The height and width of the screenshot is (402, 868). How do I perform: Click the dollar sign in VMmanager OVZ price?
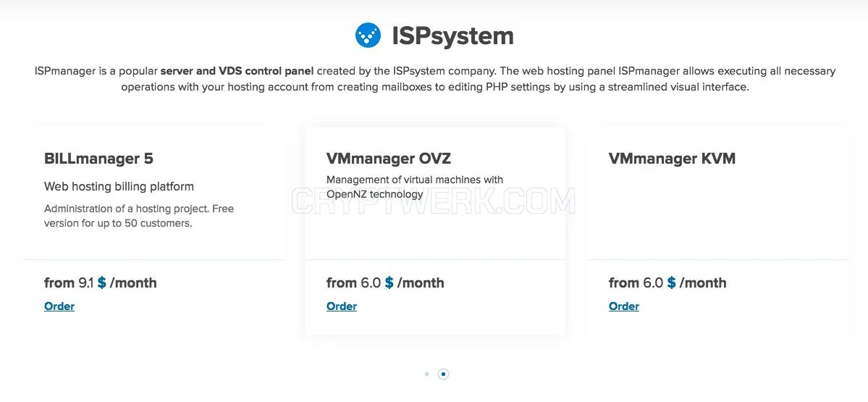[x=389, y=282]
